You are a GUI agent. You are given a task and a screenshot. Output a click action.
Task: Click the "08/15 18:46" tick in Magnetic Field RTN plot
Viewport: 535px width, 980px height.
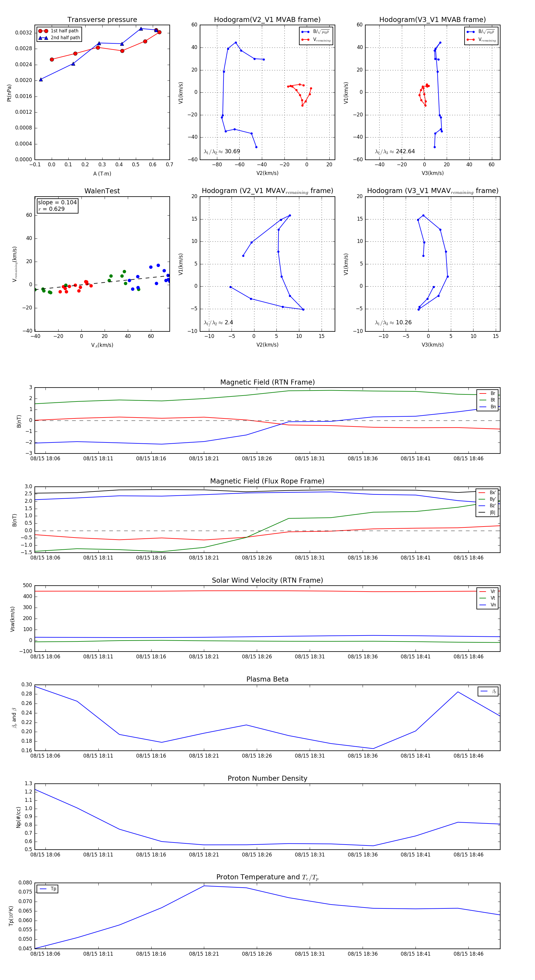(x=468, y=459)
